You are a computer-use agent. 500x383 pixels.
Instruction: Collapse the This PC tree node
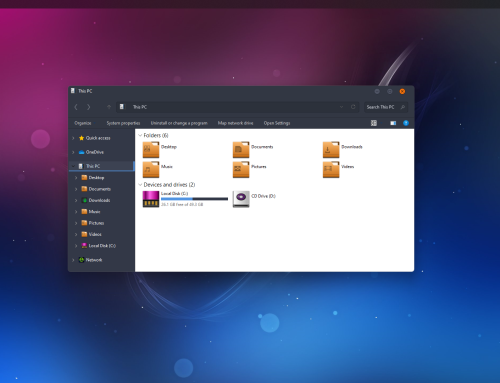point(73,166)
